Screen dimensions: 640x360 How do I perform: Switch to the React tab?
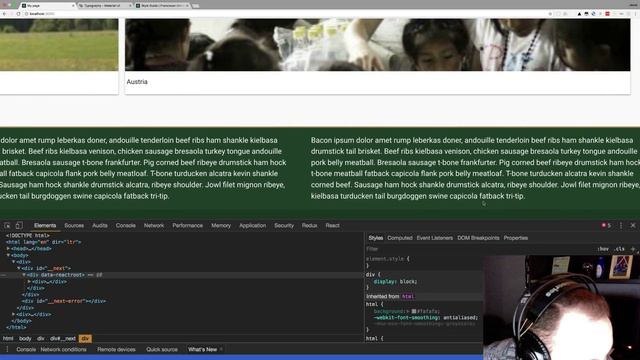pyautogui.click(x=332, y=225)
